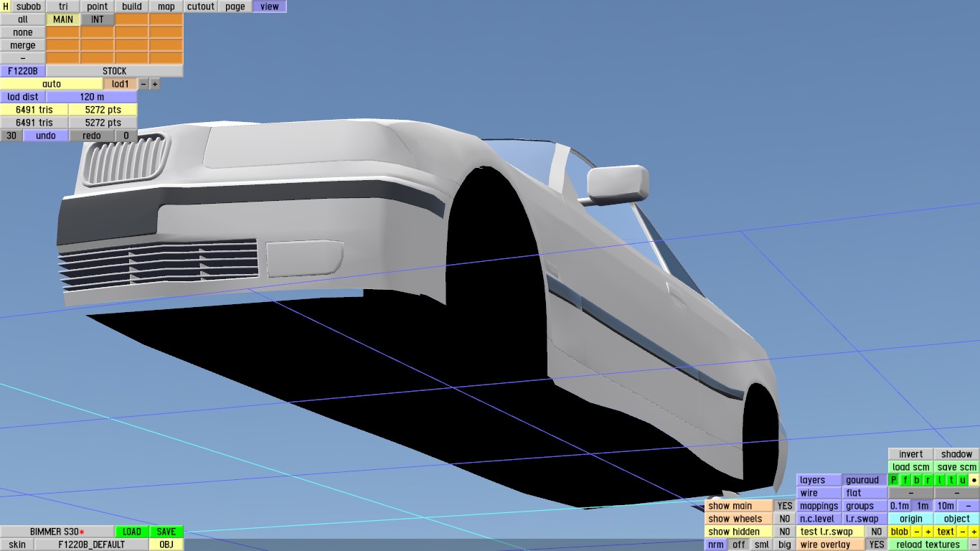Screen dimensions: 980x551
Task: Set normals display to sml
Action: [x=762, y=545]
